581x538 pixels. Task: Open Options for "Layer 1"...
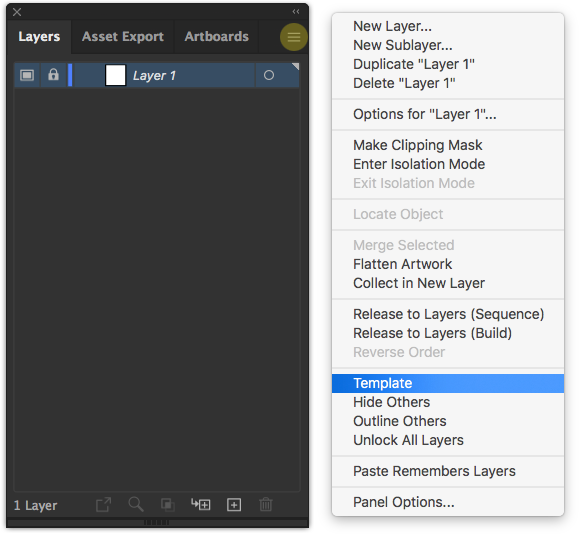[448, 114]
